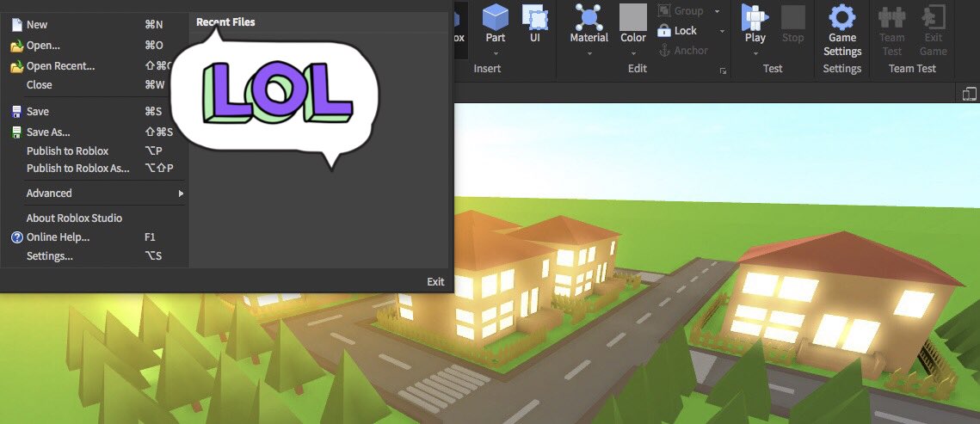The width and height of the screenshot is (980, 424).
Task: Click the Save floppy disk icon
Action: pyautogui.click(x=17, y=112)
